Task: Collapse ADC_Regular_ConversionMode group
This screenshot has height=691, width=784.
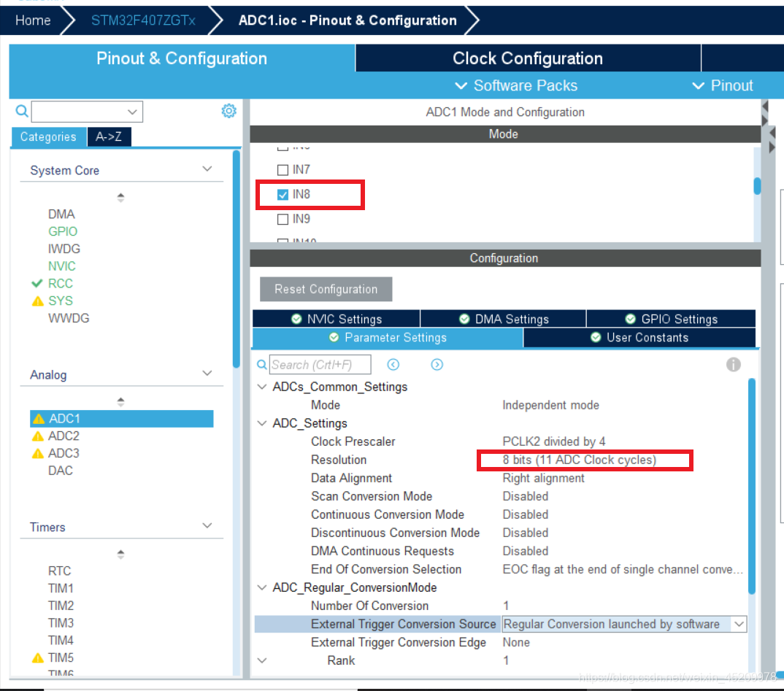Action: click(261, 587)
